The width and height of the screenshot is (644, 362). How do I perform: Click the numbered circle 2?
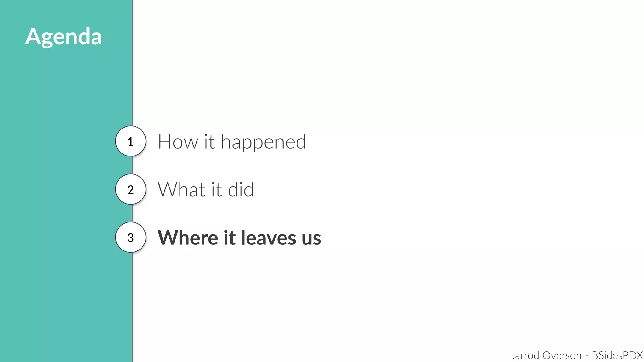click(x=130, y=189)
